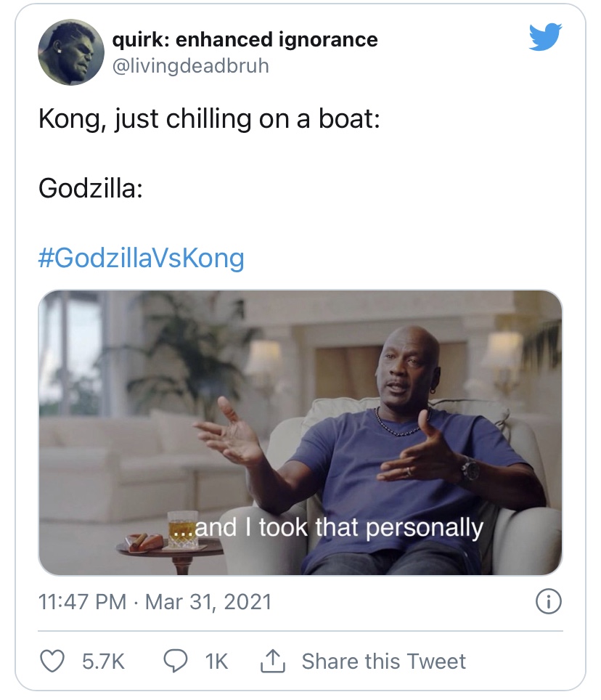Screen dimensions: 601x700
Task: Click the man's face in the meme
Action: click(404, 372)
